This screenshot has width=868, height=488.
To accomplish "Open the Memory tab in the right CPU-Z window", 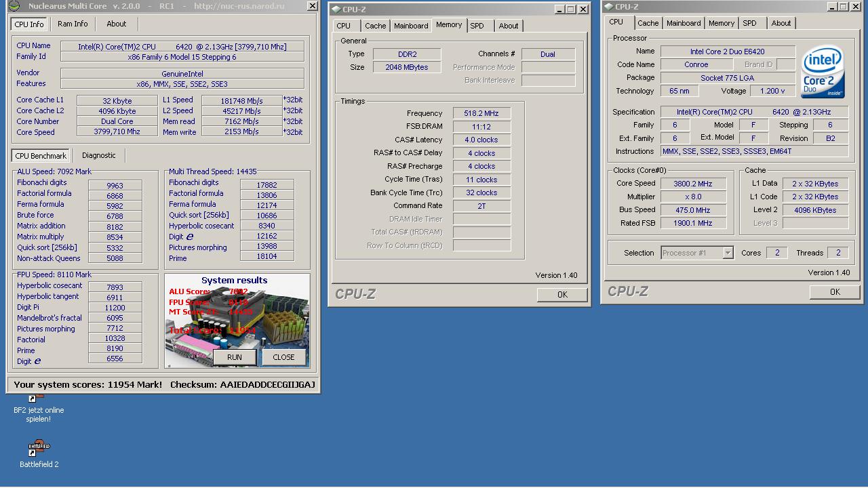I will point(722,23).
